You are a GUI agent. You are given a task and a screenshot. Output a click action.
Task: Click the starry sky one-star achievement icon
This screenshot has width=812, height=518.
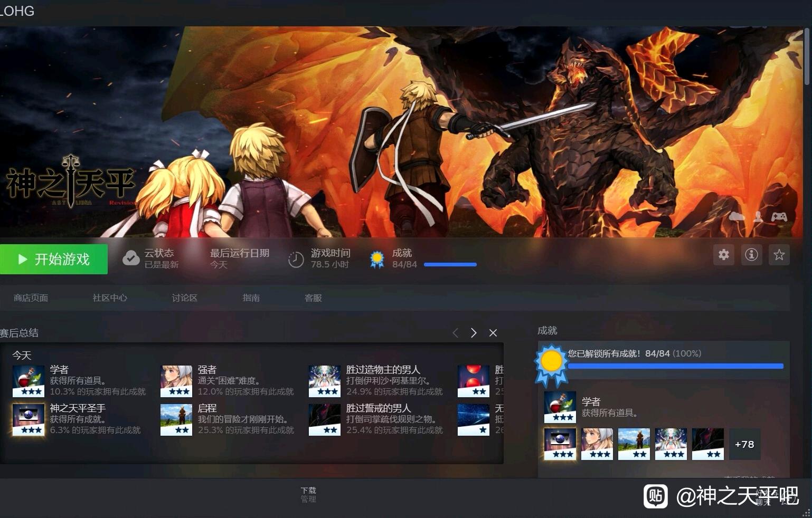(474, 419)
